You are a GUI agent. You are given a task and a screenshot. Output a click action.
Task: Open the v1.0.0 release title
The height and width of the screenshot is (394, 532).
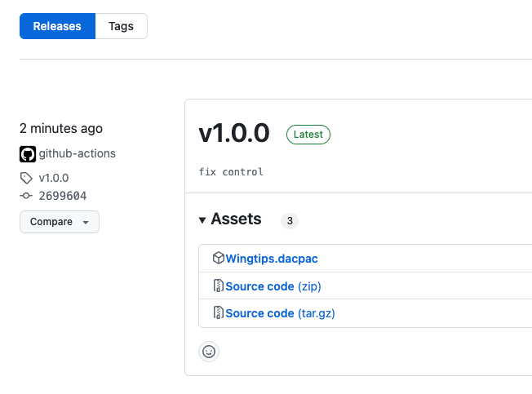234,133
